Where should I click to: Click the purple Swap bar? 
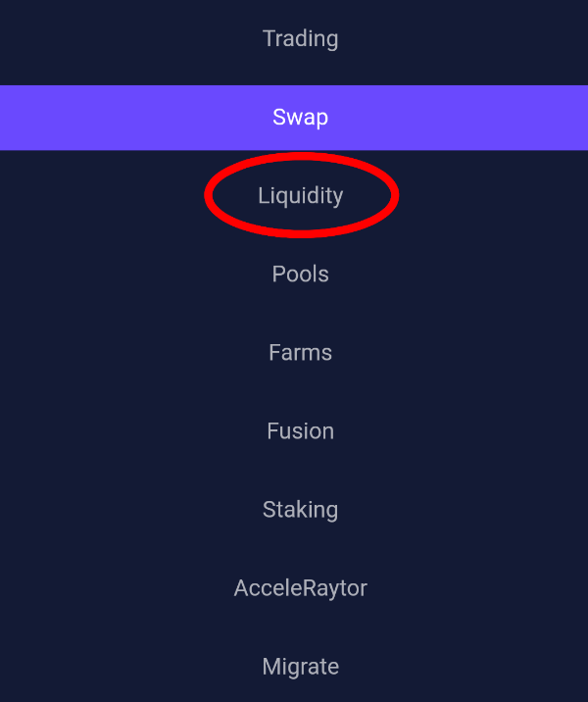click(300, 118)
